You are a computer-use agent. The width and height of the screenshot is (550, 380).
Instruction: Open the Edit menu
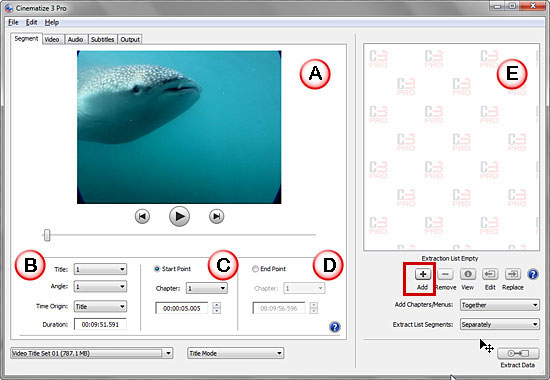coord(31,22)
